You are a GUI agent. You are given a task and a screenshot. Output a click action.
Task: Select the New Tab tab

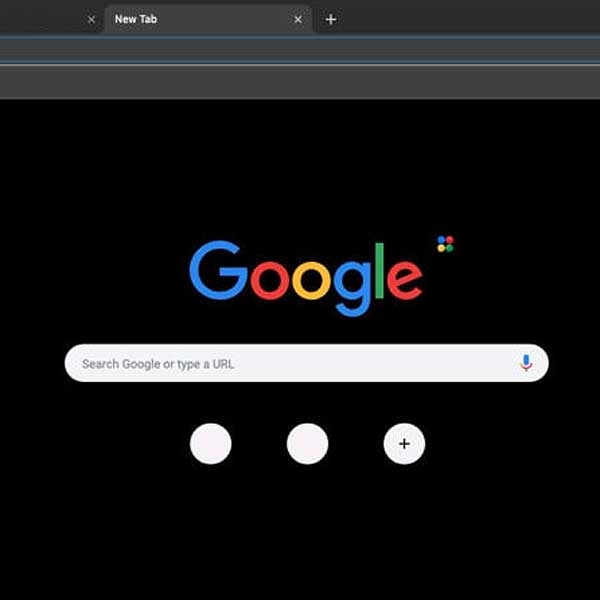point(208,19)
